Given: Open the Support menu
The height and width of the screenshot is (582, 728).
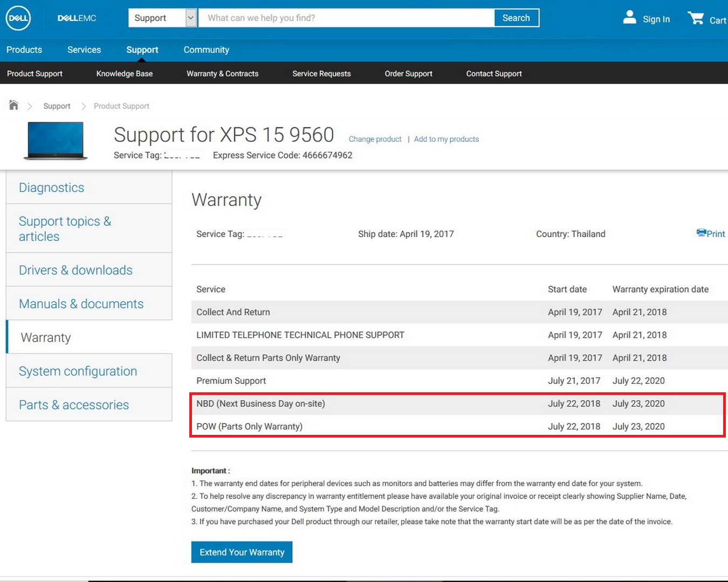Looking at the screenshot, I should pyautogui.click(x=142, y=50).
